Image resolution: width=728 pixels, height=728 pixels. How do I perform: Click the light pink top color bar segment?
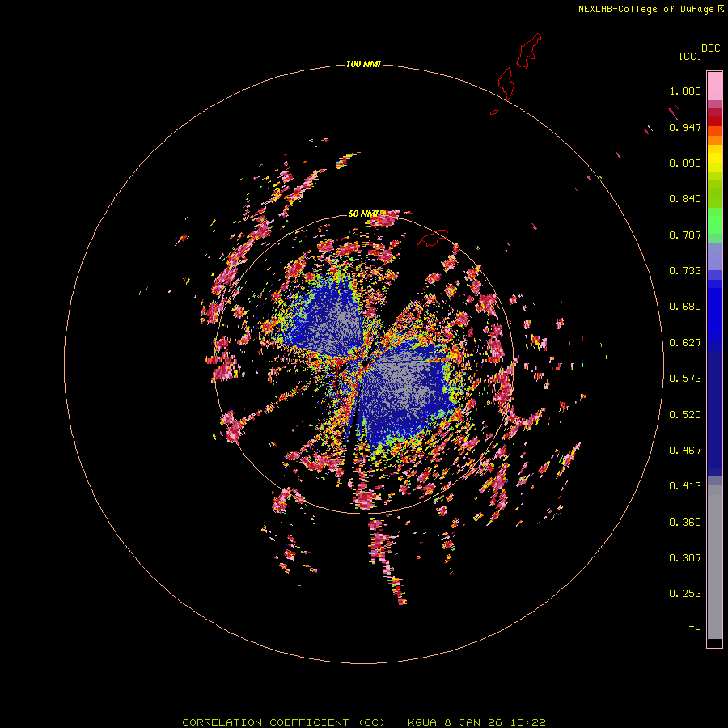tap(714, 87)
